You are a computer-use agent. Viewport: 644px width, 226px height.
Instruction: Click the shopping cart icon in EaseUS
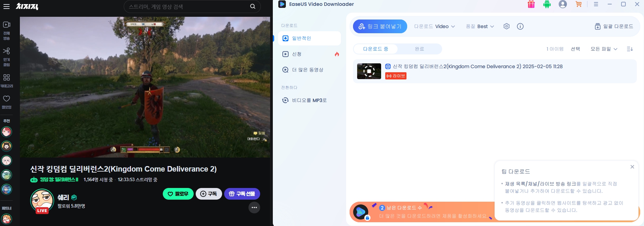pos(579,4)
